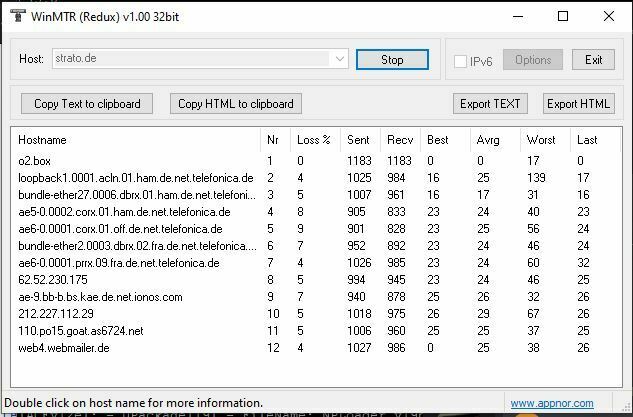The image size is (633, 417).
Task: Click Worst value 31 in hop 3
Action: (533, 195)
